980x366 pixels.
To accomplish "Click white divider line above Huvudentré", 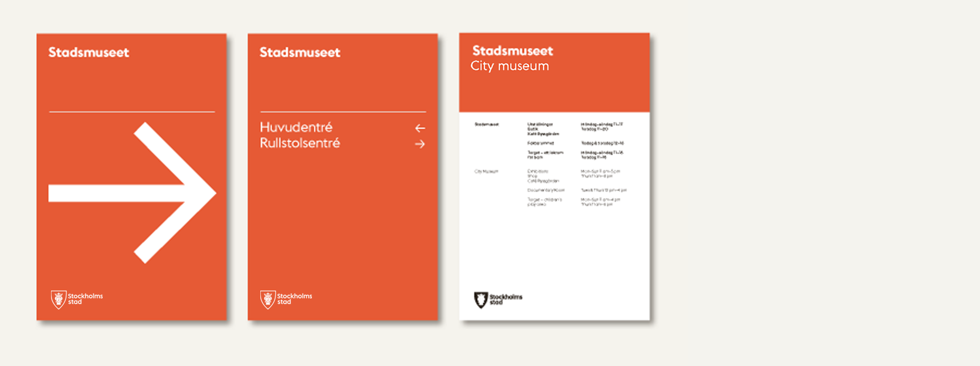I will 343,112.
